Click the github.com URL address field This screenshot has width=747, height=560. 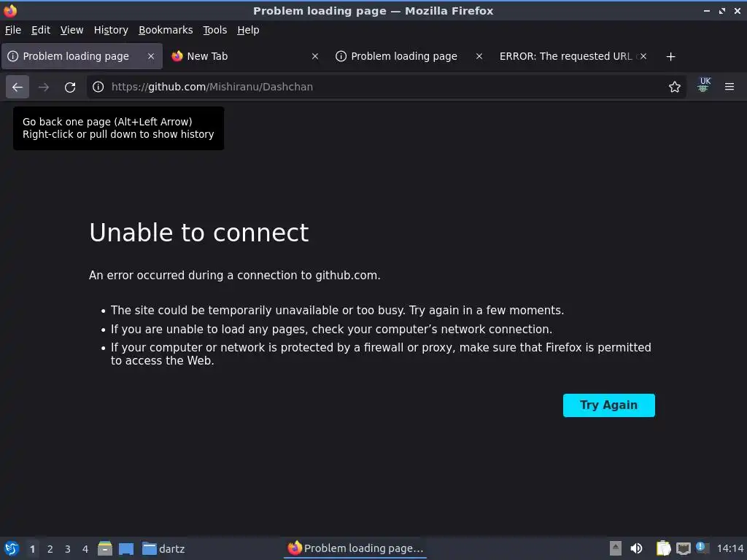(x=386, y=87)
